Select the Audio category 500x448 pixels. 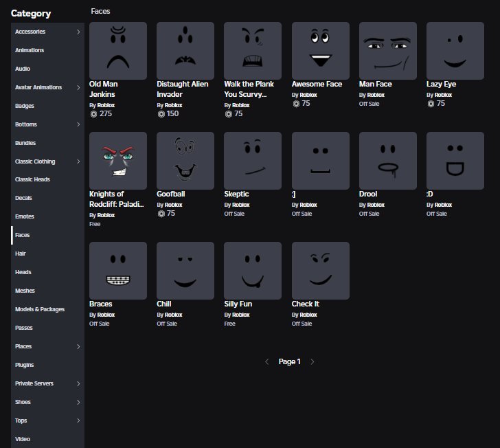47,69
